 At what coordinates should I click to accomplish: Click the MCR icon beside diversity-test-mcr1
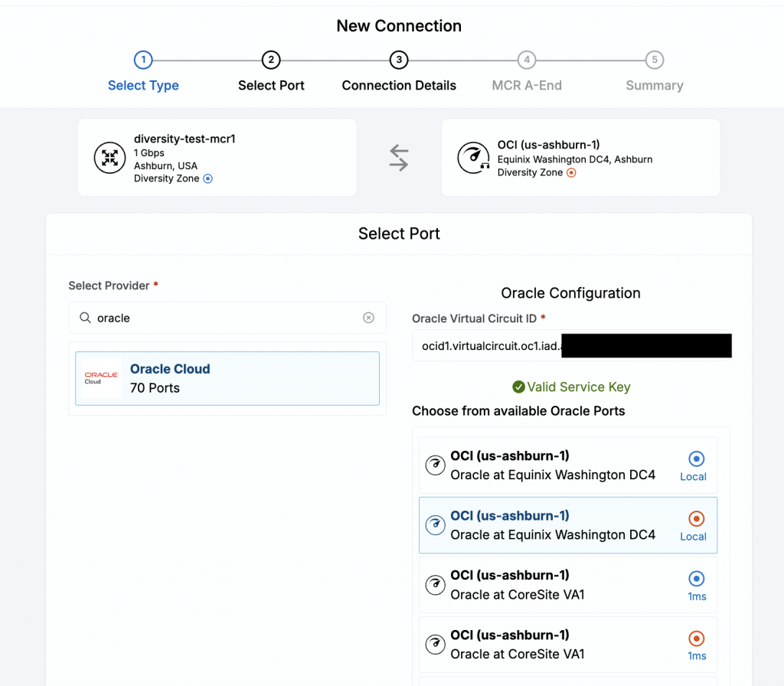coord(110,158)
